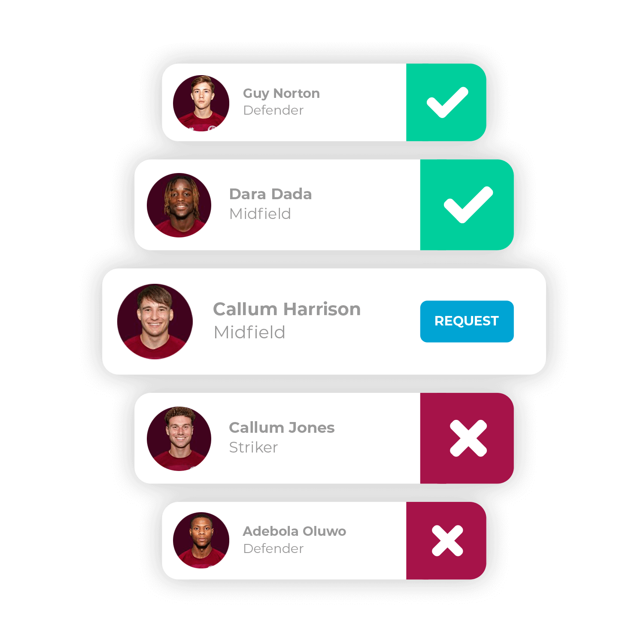Viewport: 644px width, 644px height.
Task: Click Midfield under Dara Dada
Action: tap(260, 214)
